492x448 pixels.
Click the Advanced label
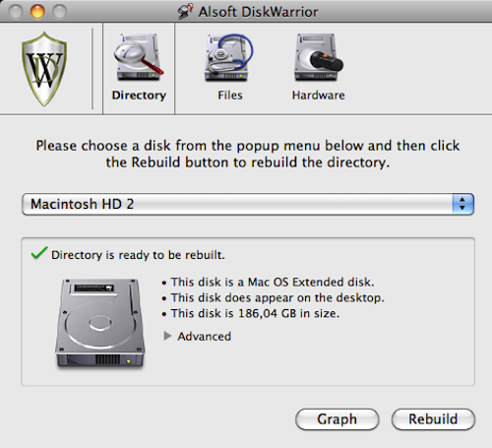click(205, 337)
